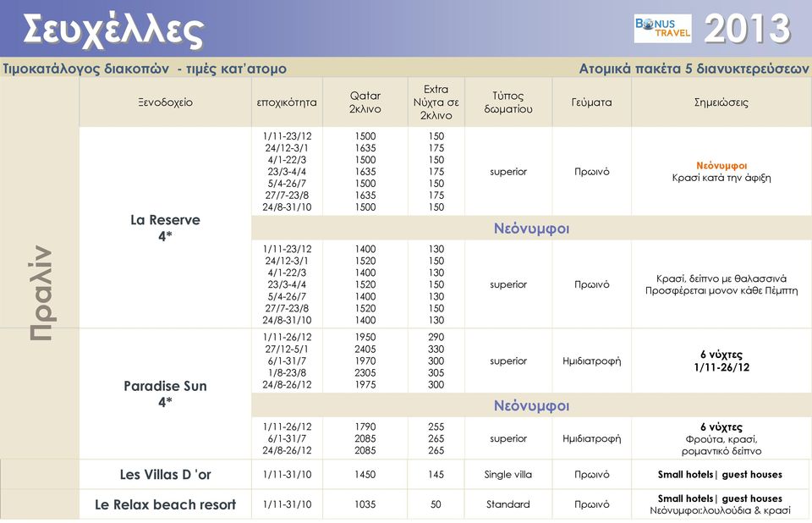The width and height of the screenshot is (812, 523).
Task: Click Πρωινό meal for Les Villas D 'or
Action: (x=591, y=474)
